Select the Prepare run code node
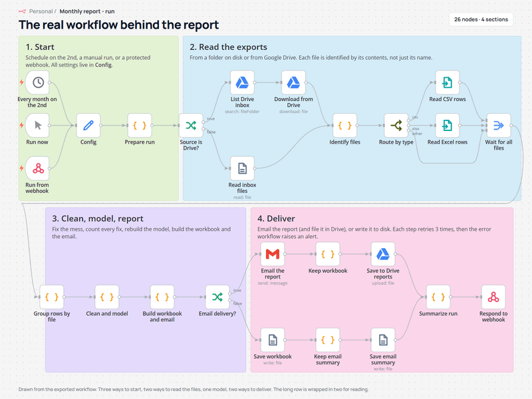This screenshot has height=399, width=532. pos(140,125)
